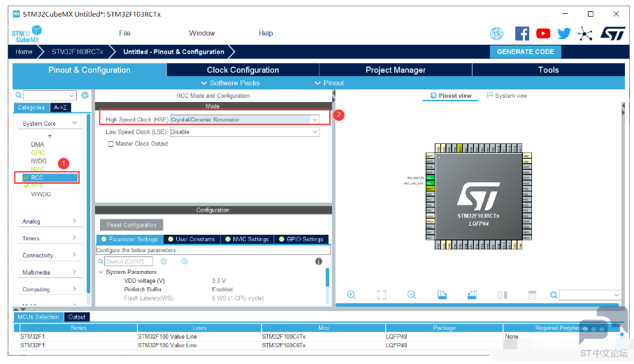Select WWDG in System Core
634x364 pixels.
pyautogui.click(x=41, y=194)
